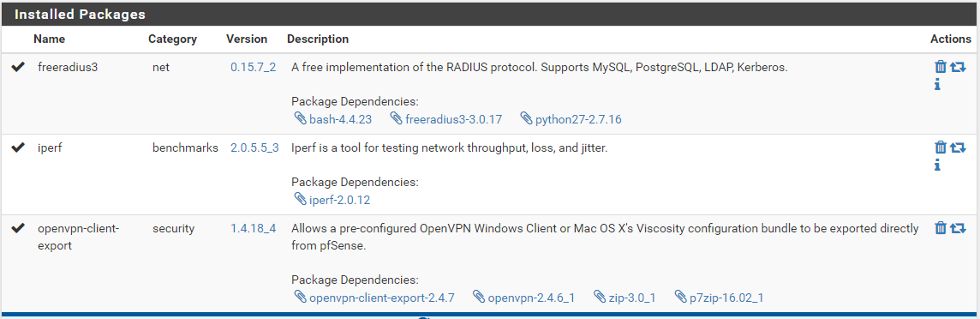980x319 pixels.
Task: Reinstall freeradius3 using its reinstall arrows icon
Action: coord(958,67)
